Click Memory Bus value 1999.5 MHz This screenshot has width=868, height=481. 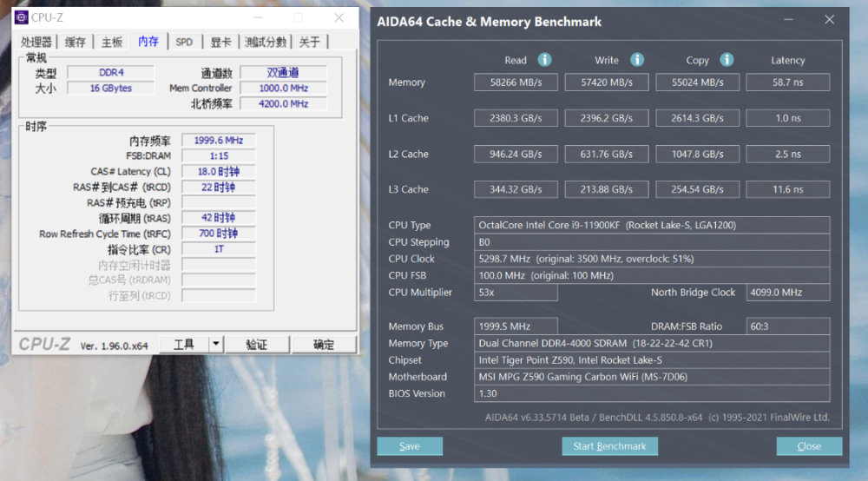(516, 326)
